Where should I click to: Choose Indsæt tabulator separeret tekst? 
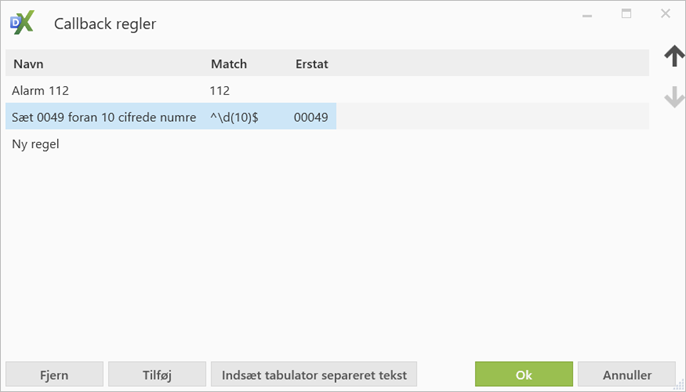coord(314,374)
